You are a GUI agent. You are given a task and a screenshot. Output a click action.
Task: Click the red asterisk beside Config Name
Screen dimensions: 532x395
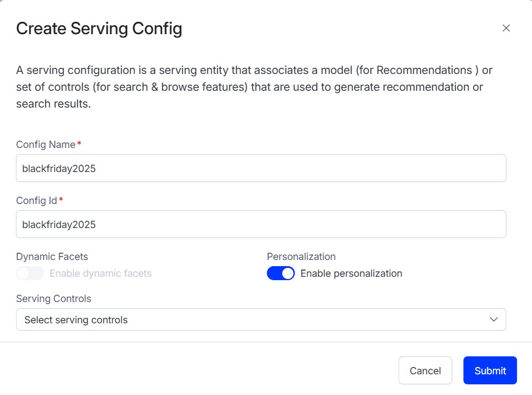point(79,143)
